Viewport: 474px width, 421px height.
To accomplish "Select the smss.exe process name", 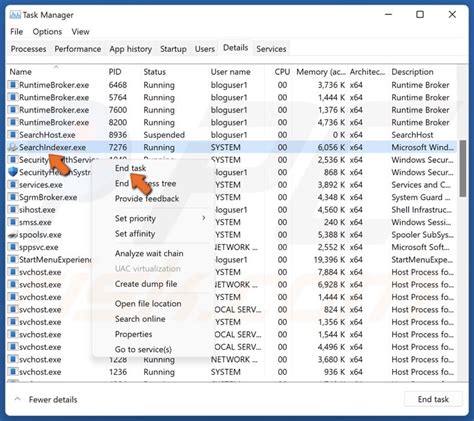I will [35, 222].
